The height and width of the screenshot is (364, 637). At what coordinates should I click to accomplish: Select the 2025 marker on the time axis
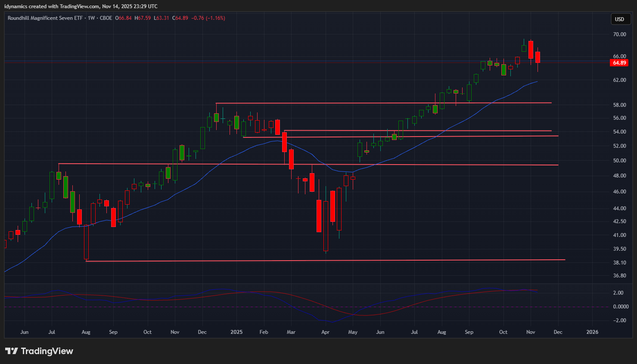[x=236, y=332]
